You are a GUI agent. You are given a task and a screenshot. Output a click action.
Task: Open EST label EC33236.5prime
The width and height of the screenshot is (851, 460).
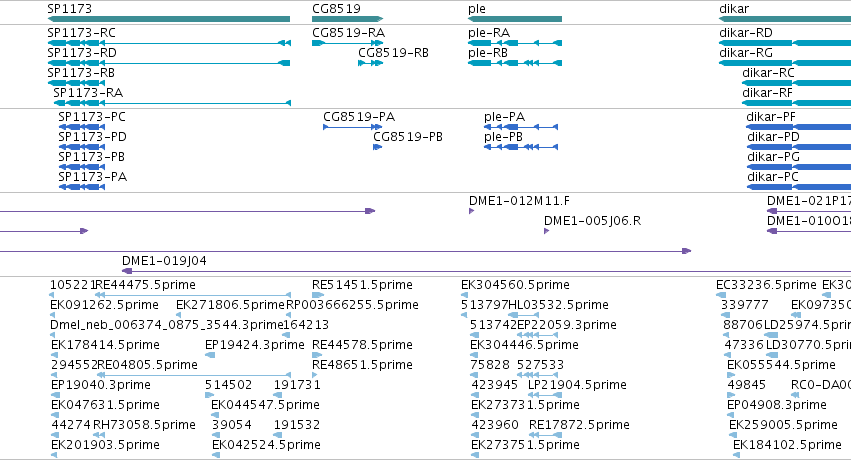(x=766, y=285)
